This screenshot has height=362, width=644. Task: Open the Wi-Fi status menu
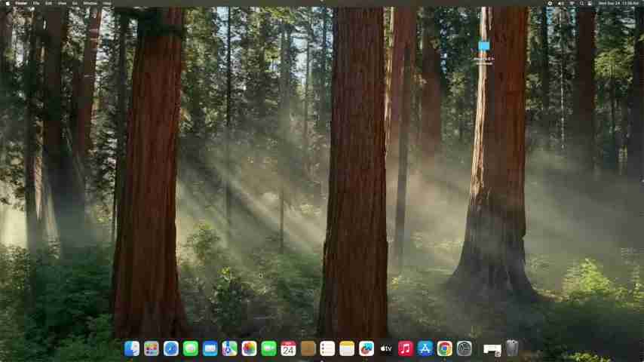click(x=572, y=3)
